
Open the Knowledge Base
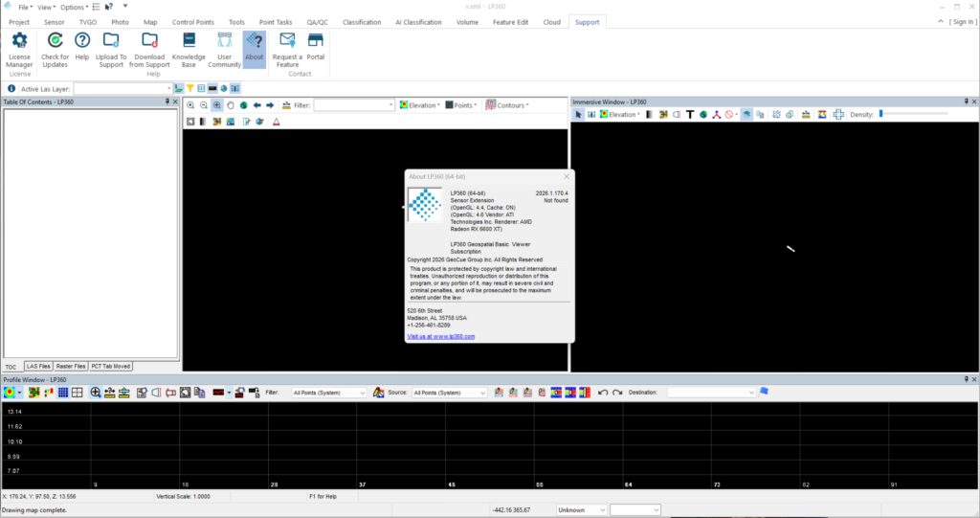[189, 50]
